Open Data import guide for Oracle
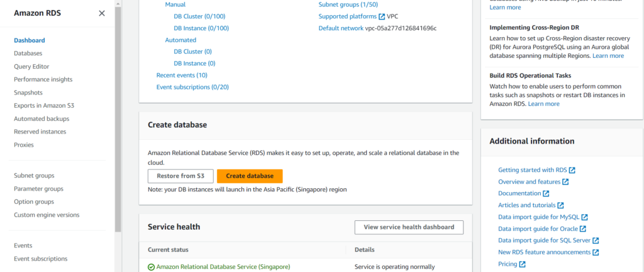The height and width of the screenshot is (272, 644). pyautogui.click(x=538, y=229)
